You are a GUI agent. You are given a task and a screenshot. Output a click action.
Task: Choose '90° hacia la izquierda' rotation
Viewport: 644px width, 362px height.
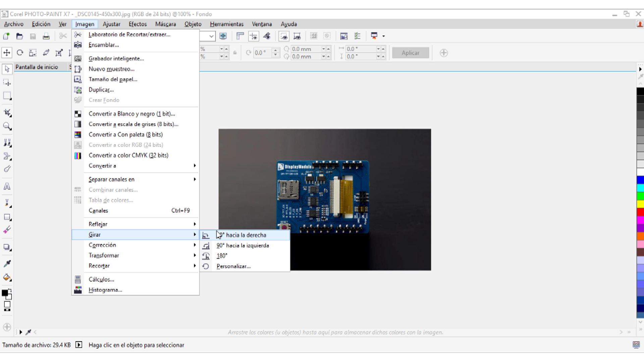(243, 246)
